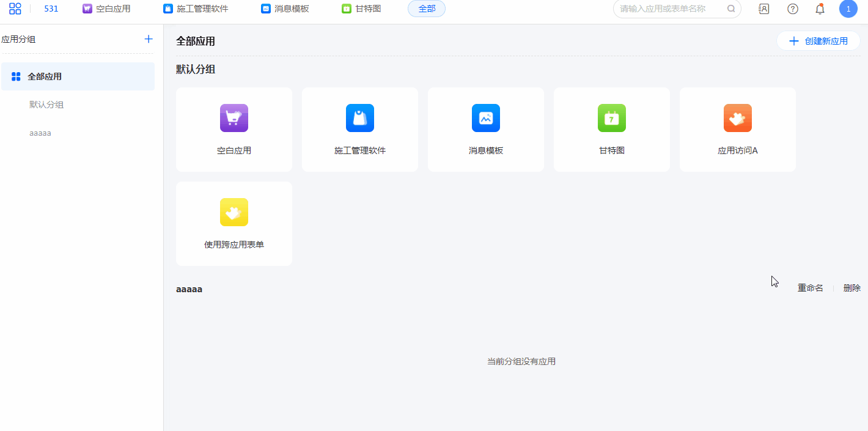Click the 创建新应用 button
Viewport: 868px width, 431px height.
pyautogui.click(x=818, y=41)
